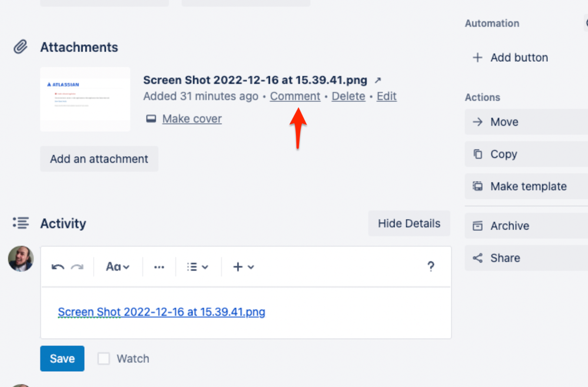
Task: Click the Share action button
Action: point(526,258)
